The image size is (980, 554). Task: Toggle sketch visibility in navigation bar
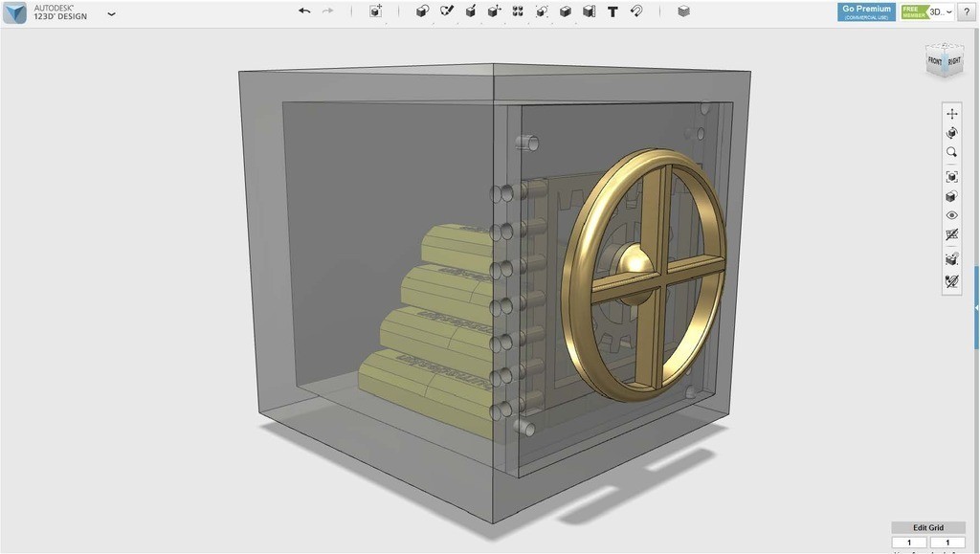click(952, 281)
